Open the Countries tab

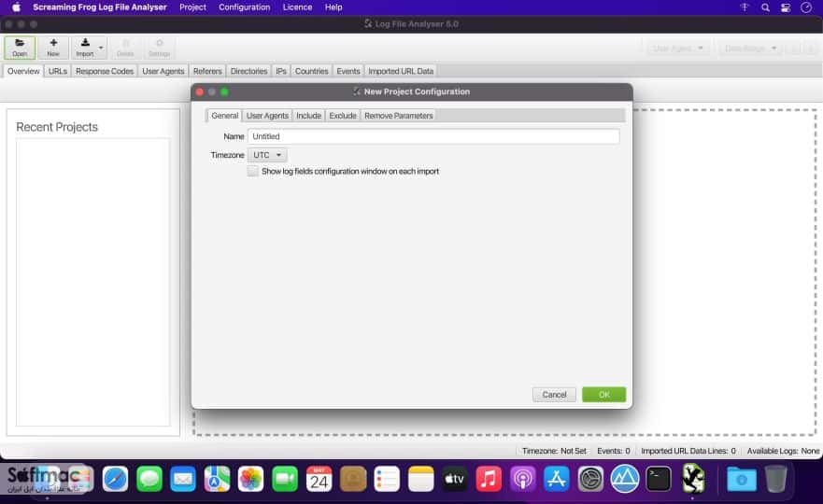(311, 71)
